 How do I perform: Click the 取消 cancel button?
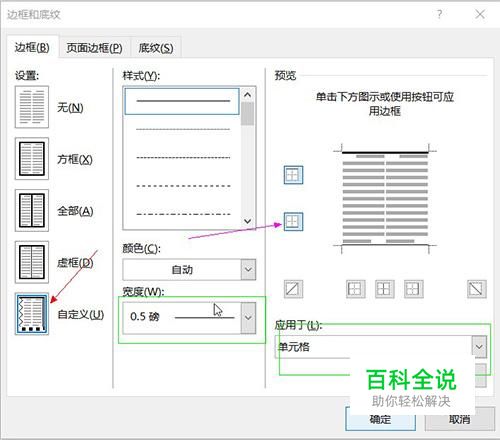459,419
